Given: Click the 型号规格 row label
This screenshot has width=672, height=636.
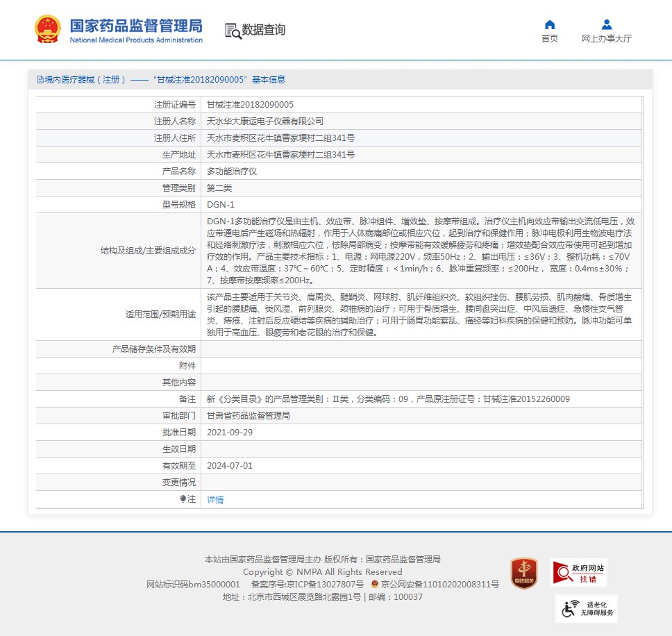Looking at the screenshot, I should tap(178, 205).
